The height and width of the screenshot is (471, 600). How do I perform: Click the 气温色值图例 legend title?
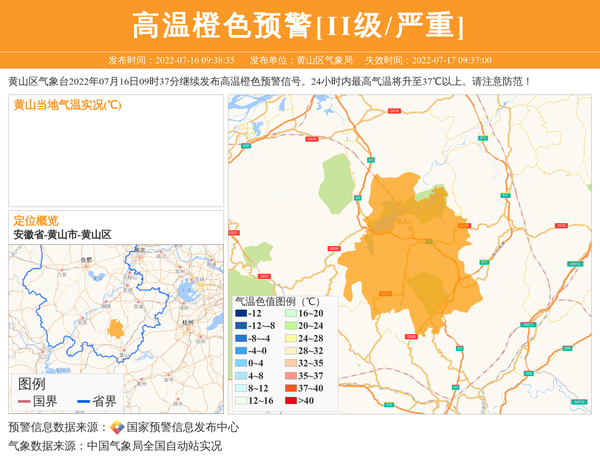coord(276,300)
